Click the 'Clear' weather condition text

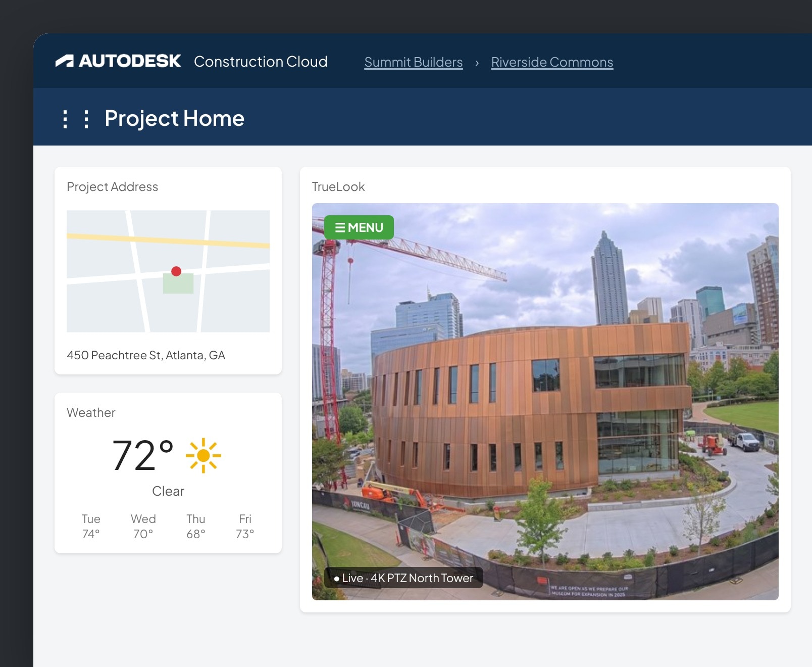click(168, 491)
